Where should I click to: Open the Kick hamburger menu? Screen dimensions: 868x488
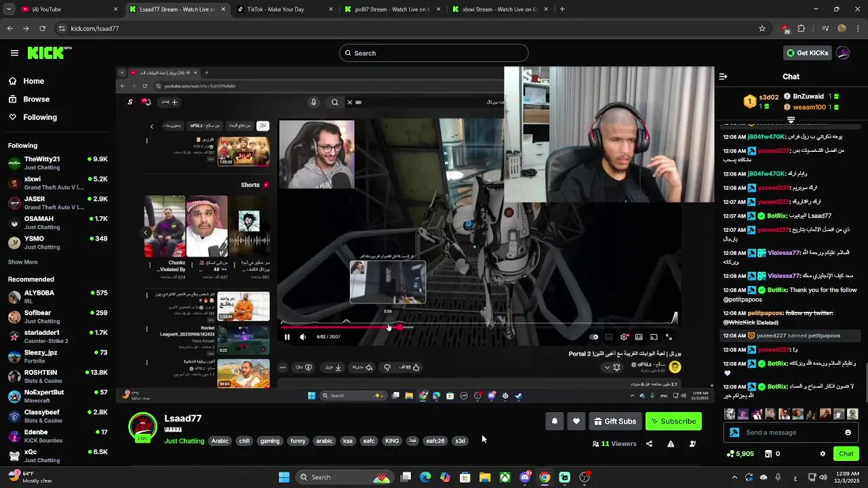[14, 53]
